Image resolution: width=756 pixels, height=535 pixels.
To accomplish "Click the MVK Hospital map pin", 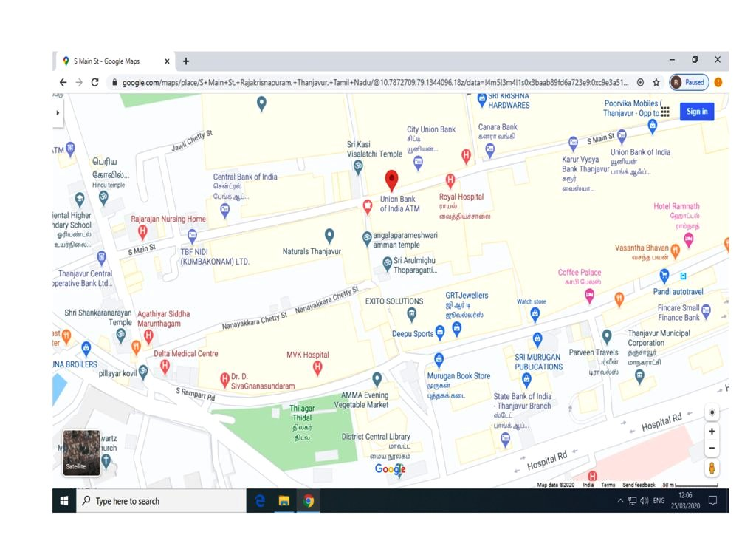I will [317, 367].
